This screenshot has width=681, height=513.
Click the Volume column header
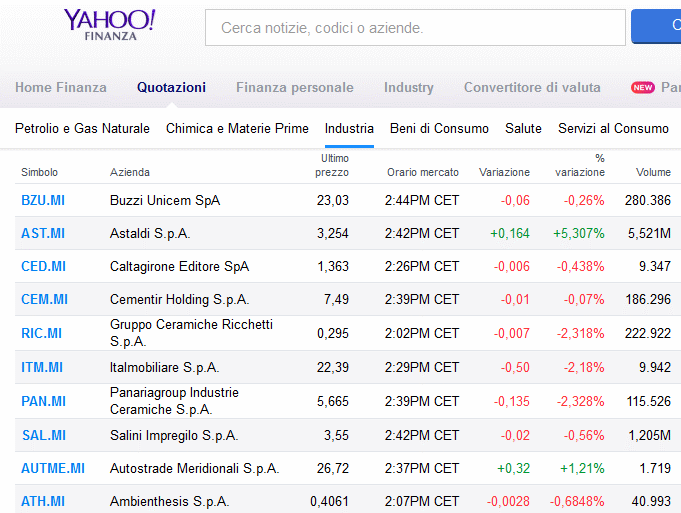653,172
